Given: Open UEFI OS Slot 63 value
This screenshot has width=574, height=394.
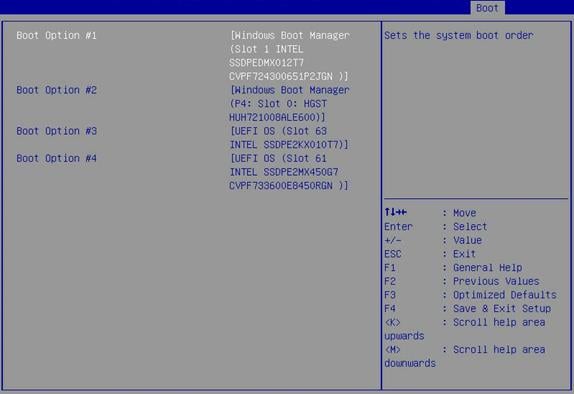Looking at the screenshot, I should 289,138.
